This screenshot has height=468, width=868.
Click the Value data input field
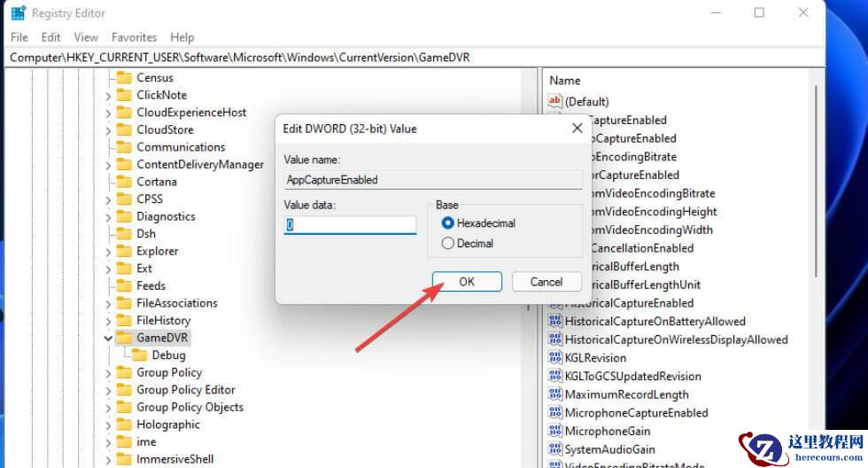[x=350, y=224]
